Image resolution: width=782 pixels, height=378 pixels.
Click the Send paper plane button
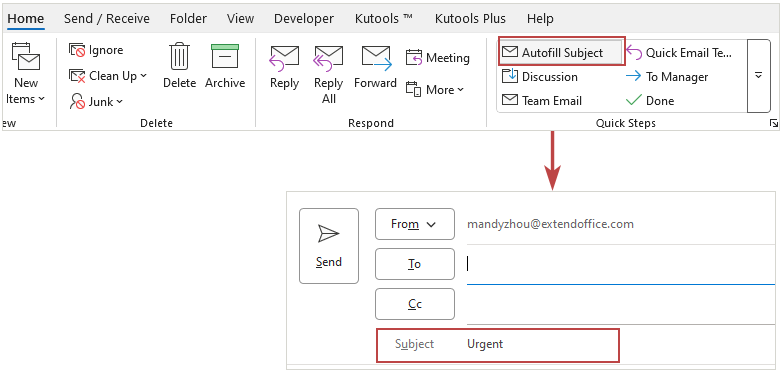(x=329, y=246)
